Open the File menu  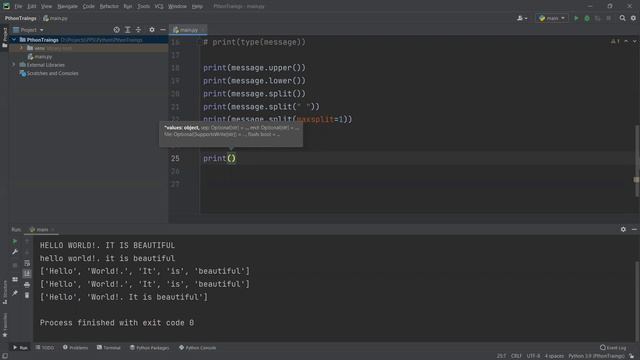18,7
